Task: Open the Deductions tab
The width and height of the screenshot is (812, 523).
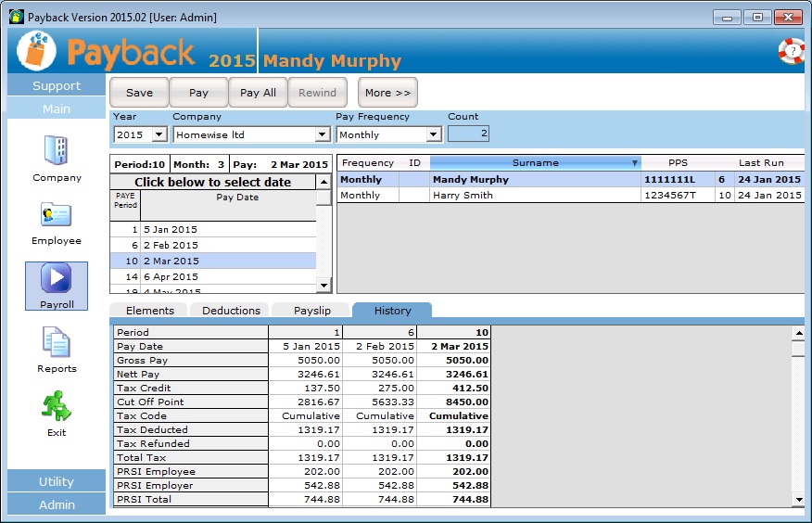Action: (231, 311)
